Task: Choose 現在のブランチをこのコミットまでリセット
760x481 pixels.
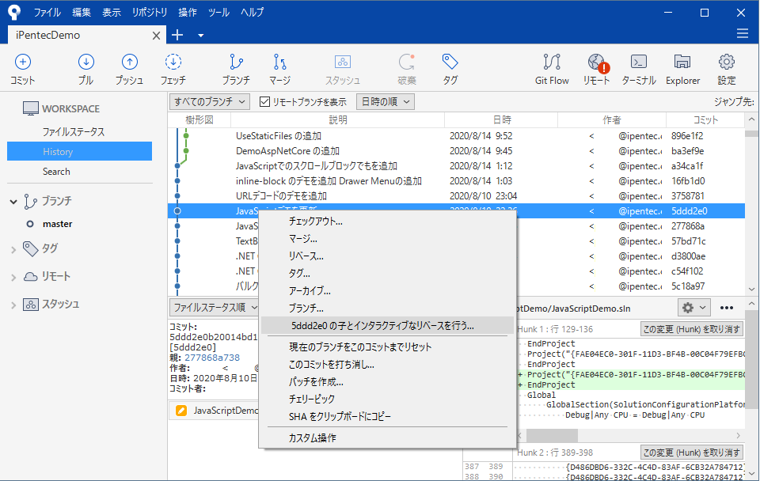Action: pos(388,347)
